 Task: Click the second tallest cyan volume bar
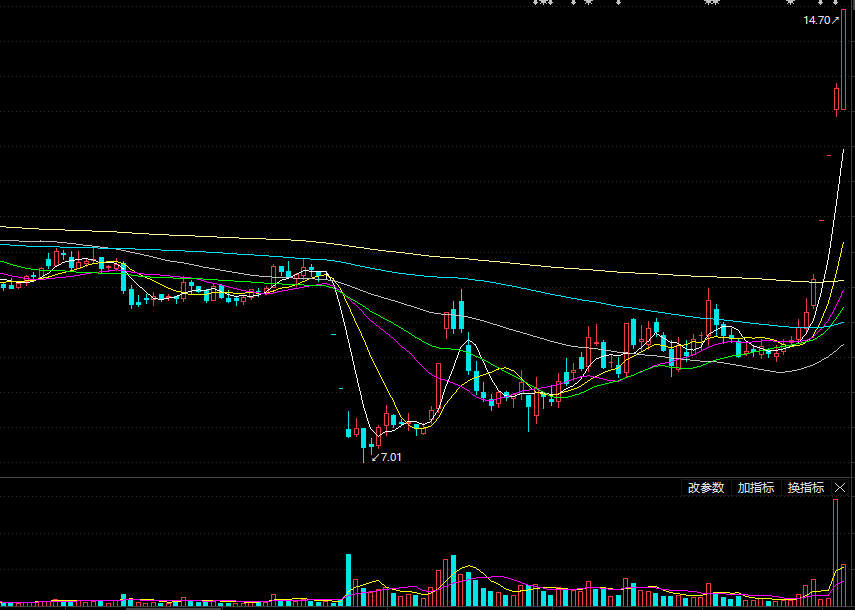452,581
